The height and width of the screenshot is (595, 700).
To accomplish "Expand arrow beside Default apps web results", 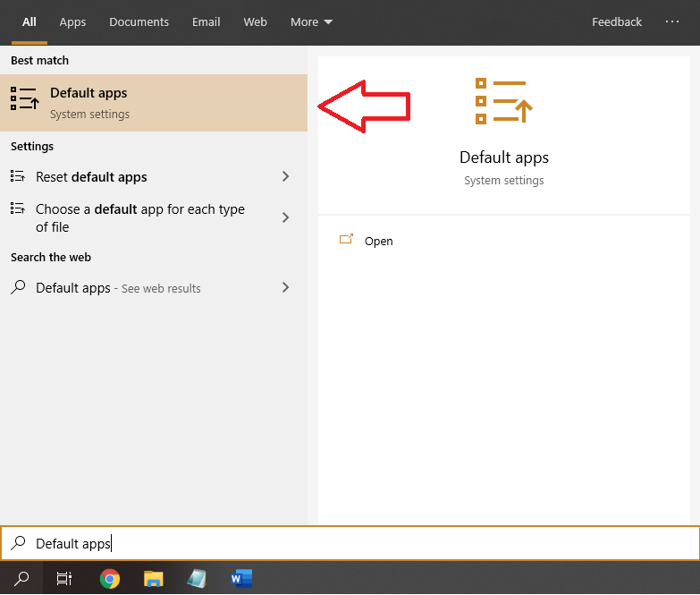I will tap(285, 288).
